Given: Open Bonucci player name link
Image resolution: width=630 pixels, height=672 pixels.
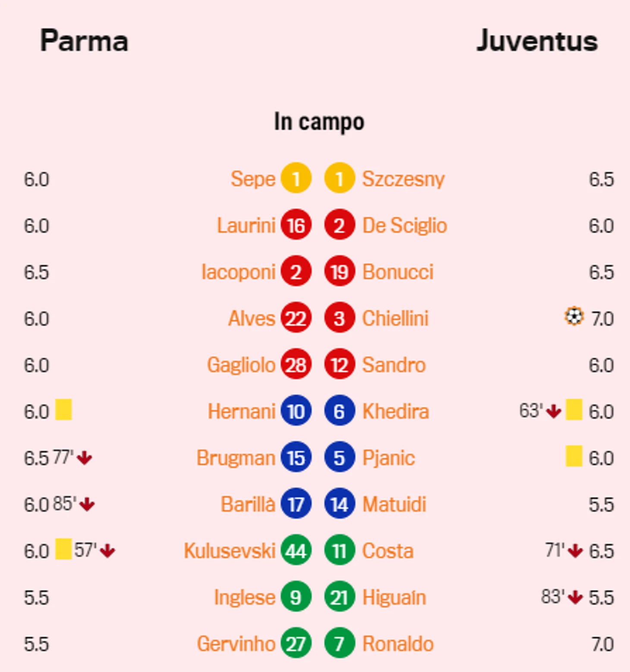Looking at the screenshot, I should 398,272.
